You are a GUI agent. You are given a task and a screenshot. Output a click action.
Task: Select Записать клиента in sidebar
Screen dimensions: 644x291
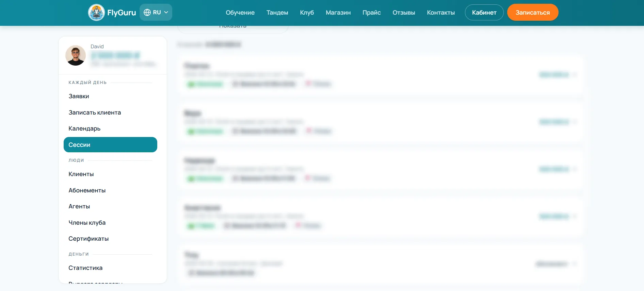pyautogui.click(x=110, y=113)
